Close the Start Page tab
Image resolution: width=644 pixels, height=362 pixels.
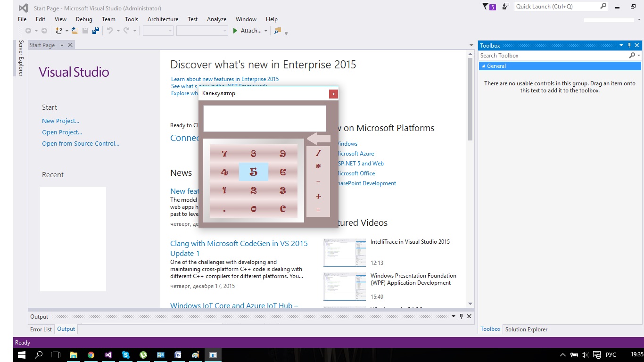pos(70,45)
